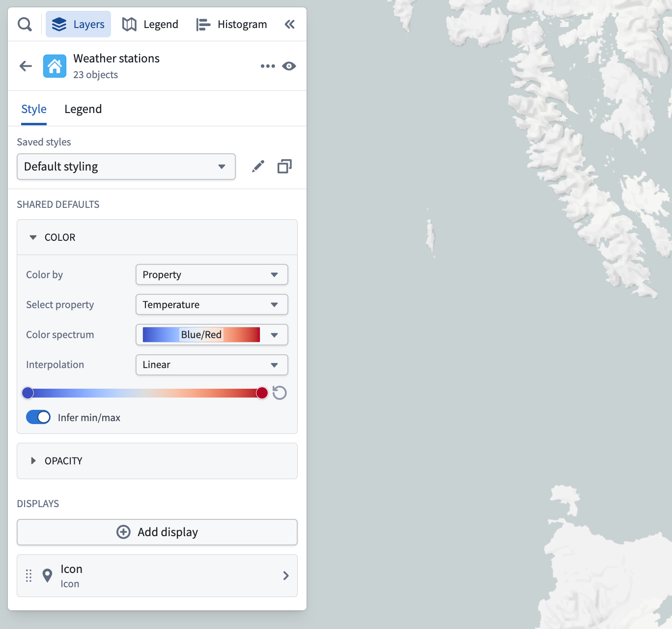Click the map pin icon in displays

pyautogui.click(x=47, y=575)
